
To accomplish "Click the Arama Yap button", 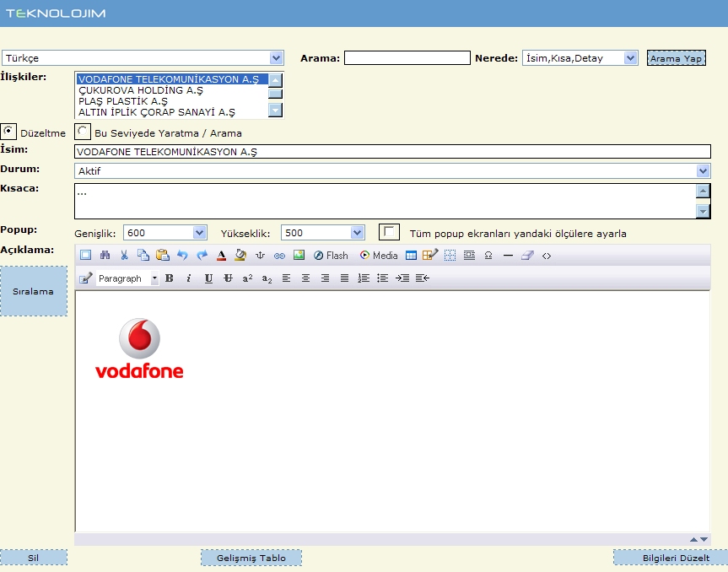I will (x=676, y=58).
